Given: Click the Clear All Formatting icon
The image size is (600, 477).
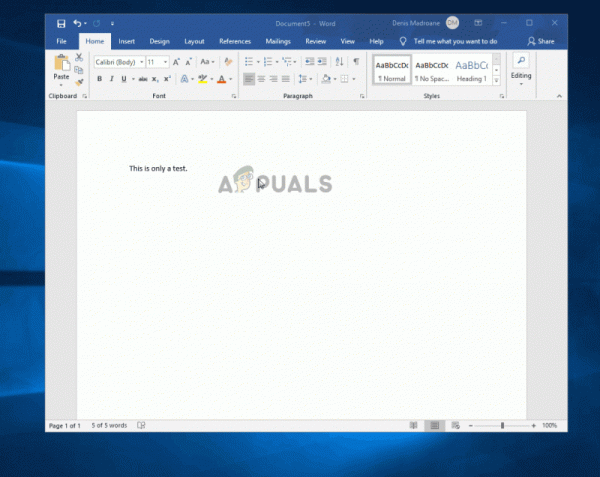Looking at the screenshot, I should click(x=228, y=62).
